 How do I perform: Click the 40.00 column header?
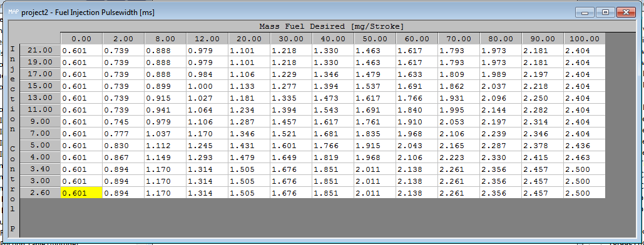coord(333,39)
